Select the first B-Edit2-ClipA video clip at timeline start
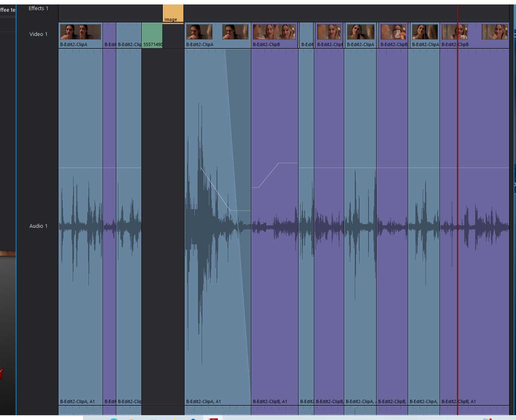The height and width of the screenshot is (420, 516). point(80,36)
